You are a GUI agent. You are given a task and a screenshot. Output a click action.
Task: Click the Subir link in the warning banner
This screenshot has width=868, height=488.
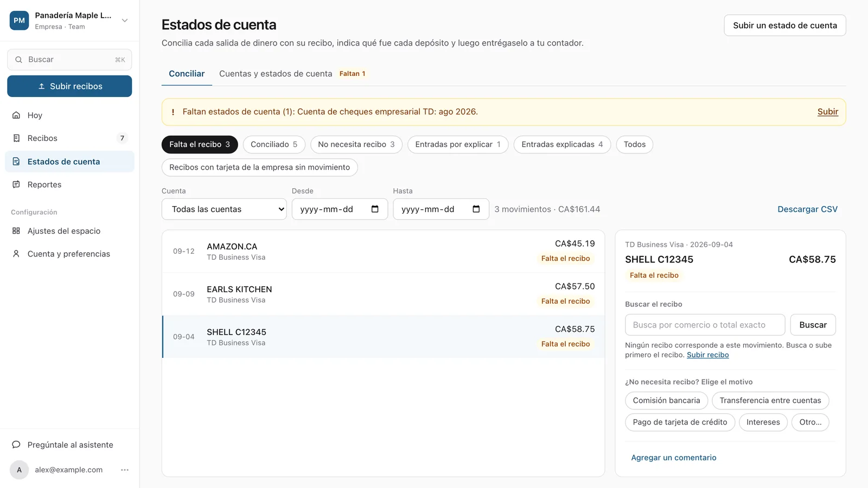pyautogui.click(x=828, y=112)
